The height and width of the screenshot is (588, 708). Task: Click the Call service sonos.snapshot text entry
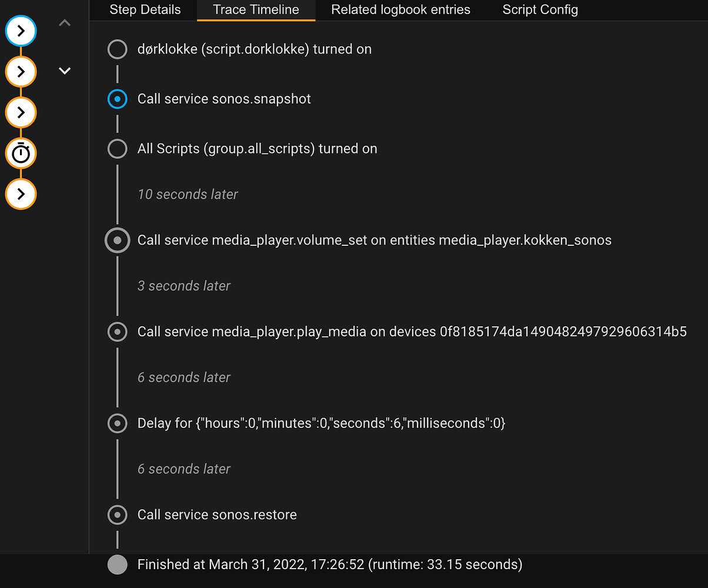[x=224, y=99]
